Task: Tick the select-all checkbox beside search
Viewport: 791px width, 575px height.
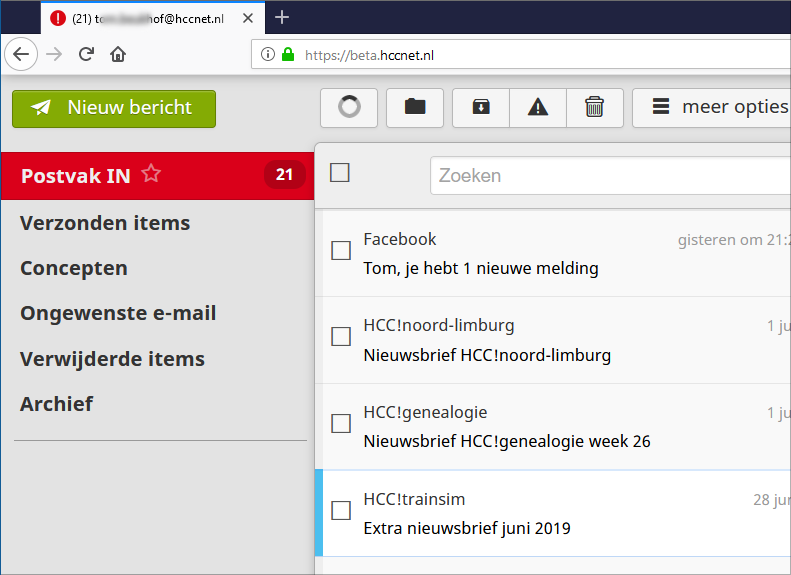Action: pos(340,173)
